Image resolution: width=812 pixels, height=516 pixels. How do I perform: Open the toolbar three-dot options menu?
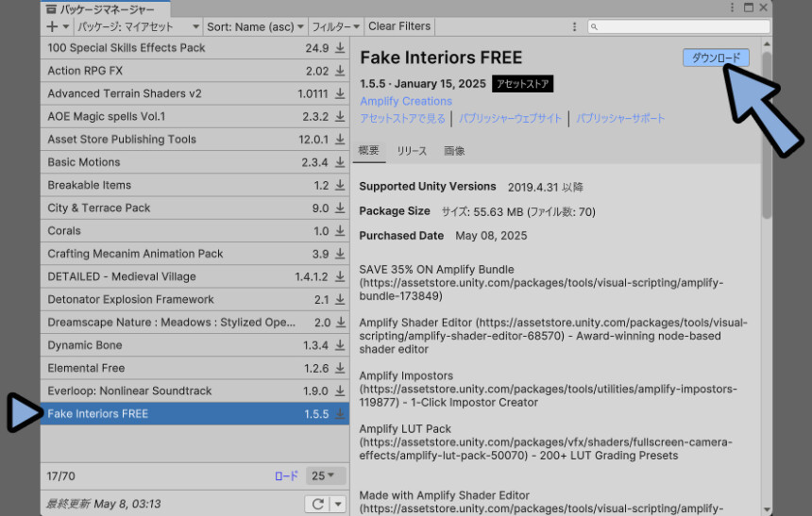click(574, 26)
